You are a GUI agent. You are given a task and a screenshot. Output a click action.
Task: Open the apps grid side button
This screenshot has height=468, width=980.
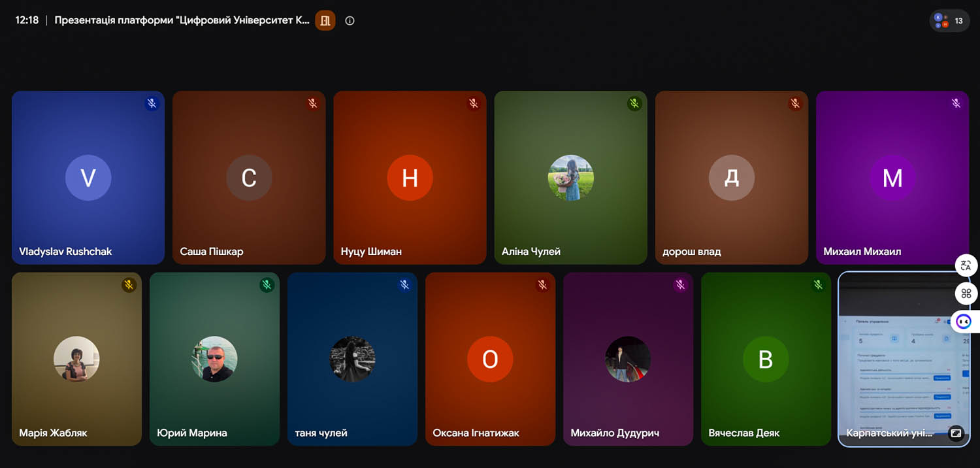(x=966, y=293)
